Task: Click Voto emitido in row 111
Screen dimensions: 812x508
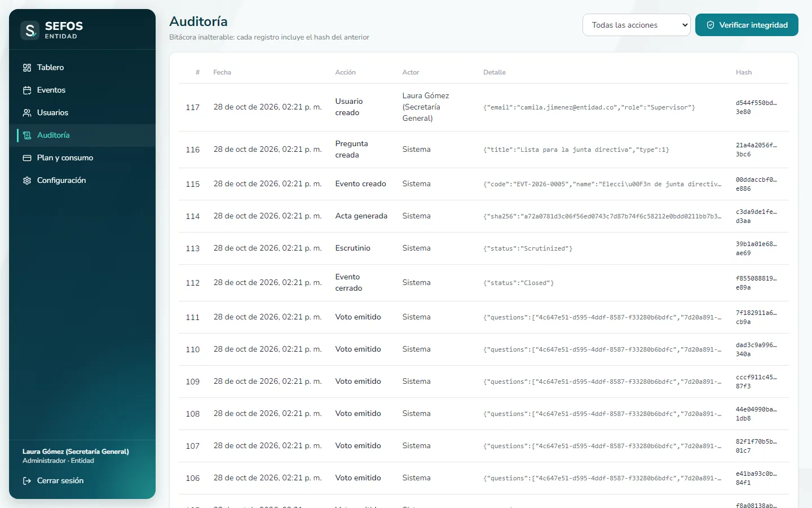Action: [x=358, y=317]
